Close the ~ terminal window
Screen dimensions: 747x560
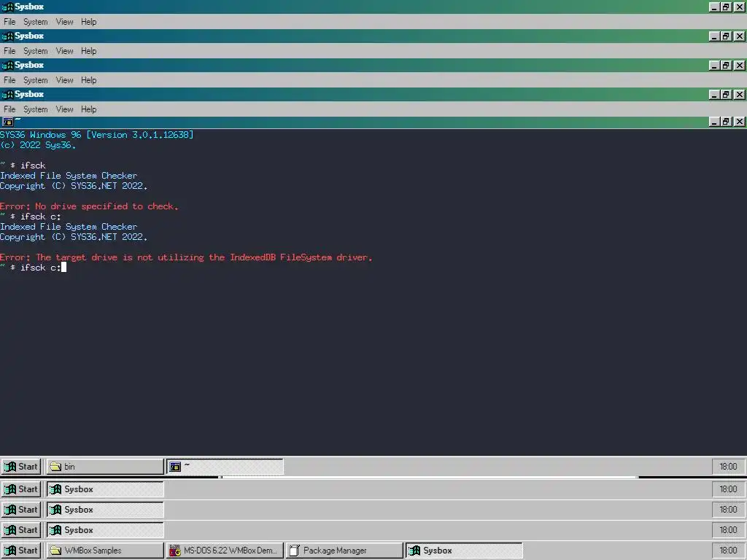point(739,122)
